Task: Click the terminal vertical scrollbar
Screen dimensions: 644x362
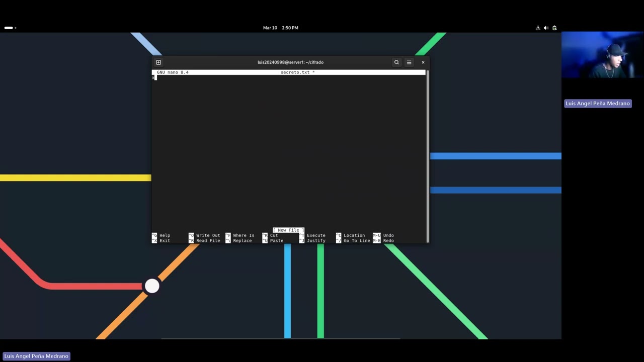Action: coord(427,156)
